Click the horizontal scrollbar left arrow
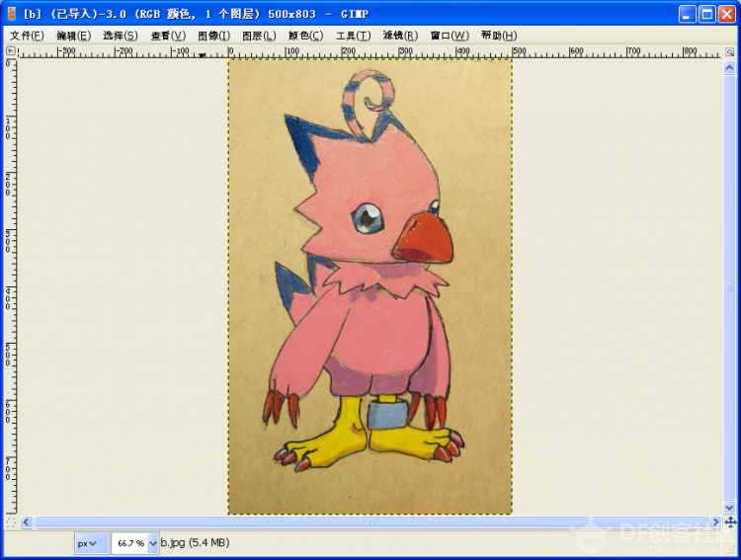Viewport: 741px width, 560px height. [26, 522]
